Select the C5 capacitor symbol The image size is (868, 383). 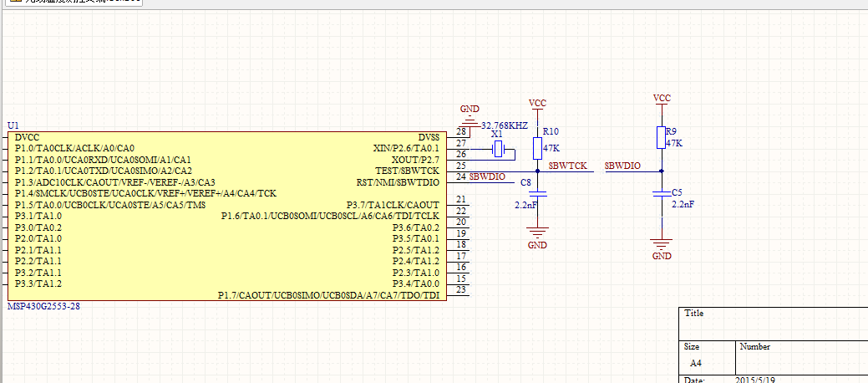[661, 194]
